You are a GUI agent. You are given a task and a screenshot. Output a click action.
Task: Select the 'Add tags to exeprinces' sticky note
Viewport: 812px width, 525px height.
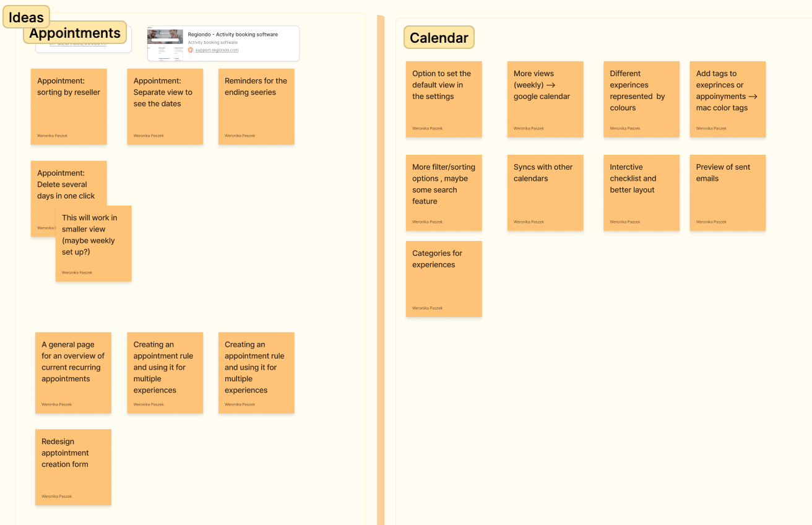point(728,99)
